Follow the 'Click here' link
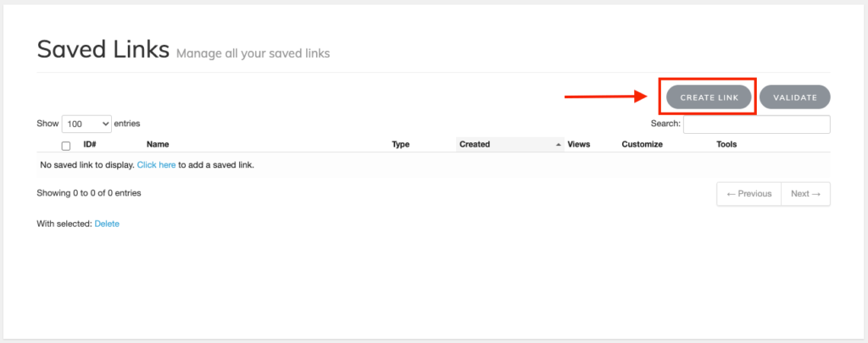This screenshot has width=868, height=343. (x=157, y=165)
